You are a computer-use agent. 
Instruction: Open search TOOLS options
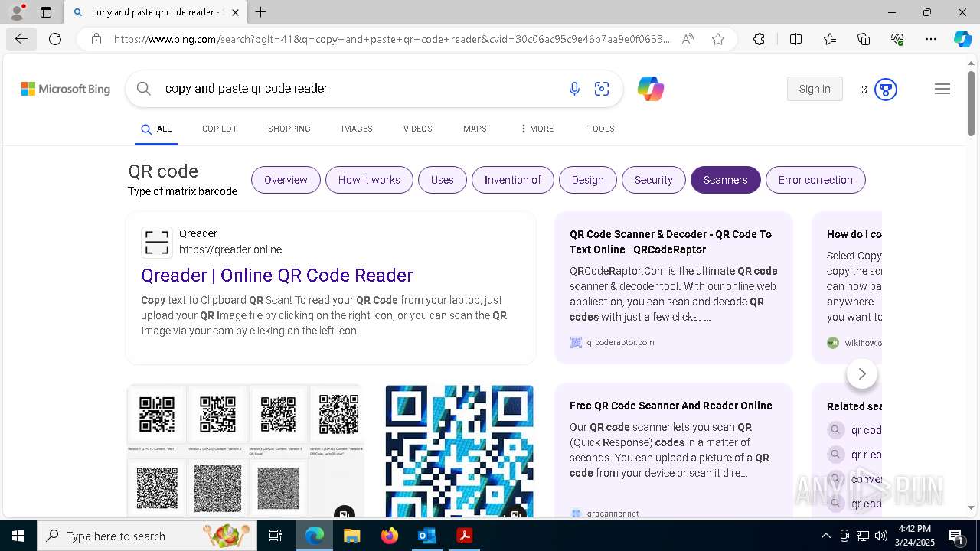tap(601, 129)
